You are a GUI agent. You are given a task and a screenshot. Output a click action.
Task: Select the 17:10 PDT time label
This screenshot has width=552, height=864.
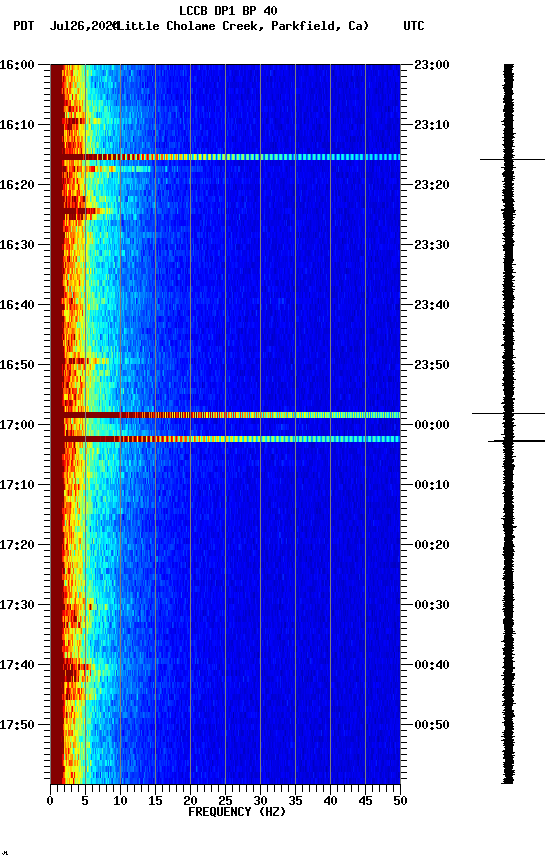(x=17, y=485)
